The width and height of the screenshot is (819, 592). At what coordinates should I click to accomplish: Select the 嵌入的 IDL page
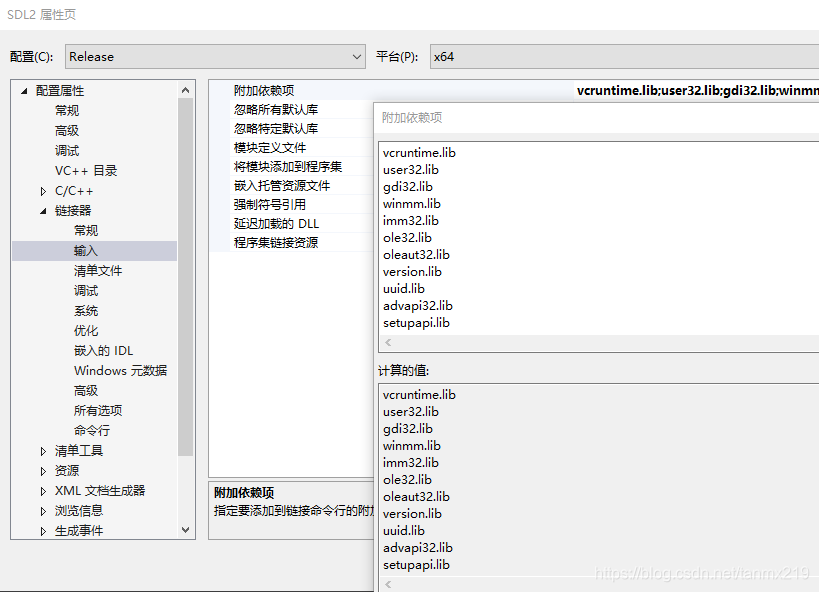(x=103, y=351)
